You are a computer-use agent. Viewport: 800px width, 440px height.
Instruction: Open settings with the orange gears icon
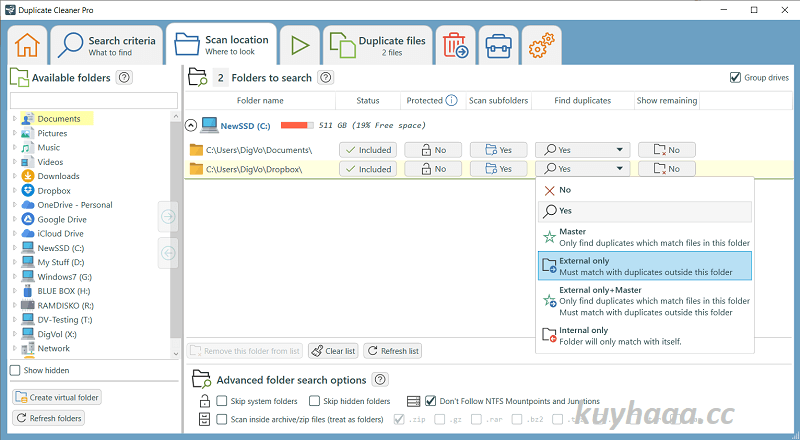tap(541, 45)
